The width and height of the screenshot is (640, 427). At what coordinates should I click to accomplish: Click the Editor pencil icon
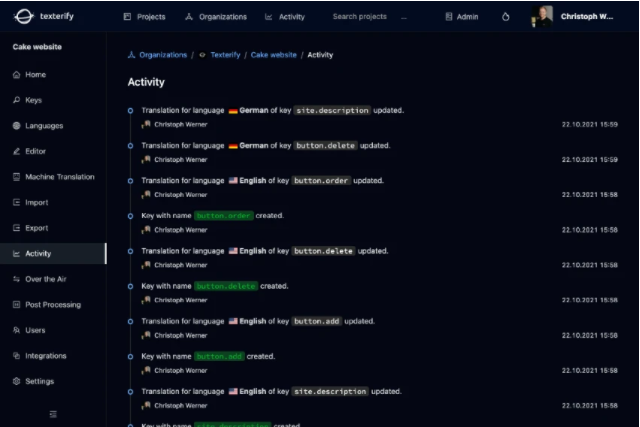pyautogui.click(x=16, y=151)
